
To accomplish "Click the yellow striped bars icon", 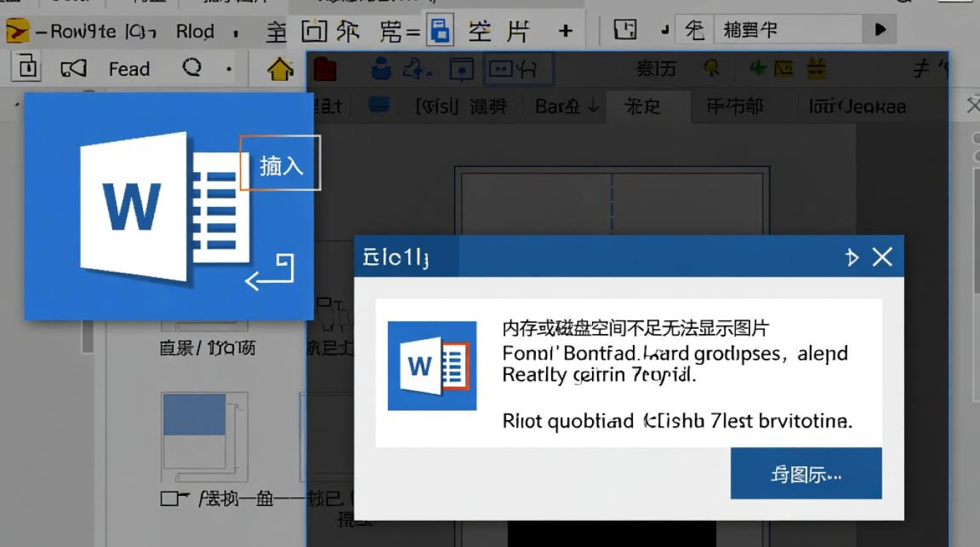I will (817, 69).
